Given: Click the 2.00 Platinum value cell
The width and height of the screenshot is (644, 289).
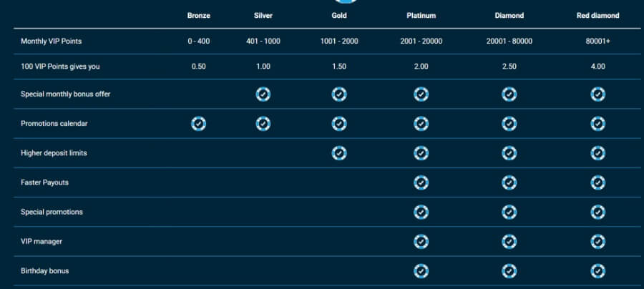Looking at the screenshot, I should coord(421,67).
